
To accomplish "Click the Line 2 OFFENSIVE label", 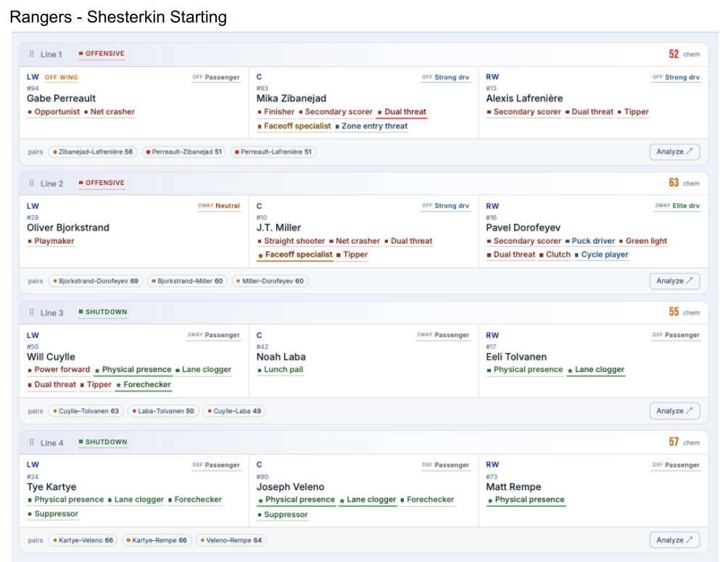I will point(102,183).
